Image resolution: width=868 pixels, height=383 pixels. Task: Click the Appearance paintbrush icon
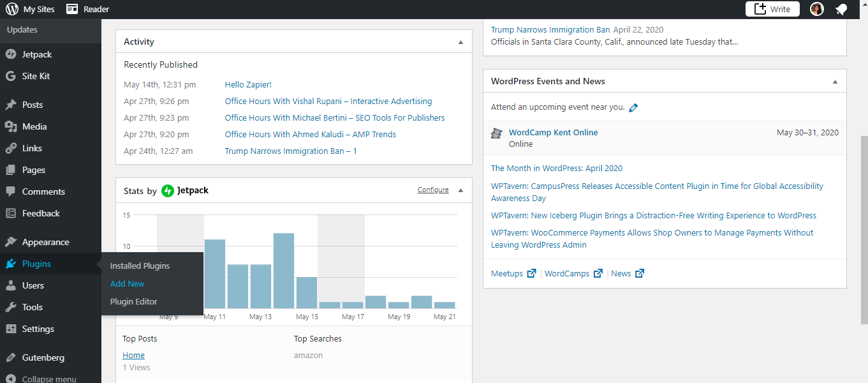tap(11, 242)
